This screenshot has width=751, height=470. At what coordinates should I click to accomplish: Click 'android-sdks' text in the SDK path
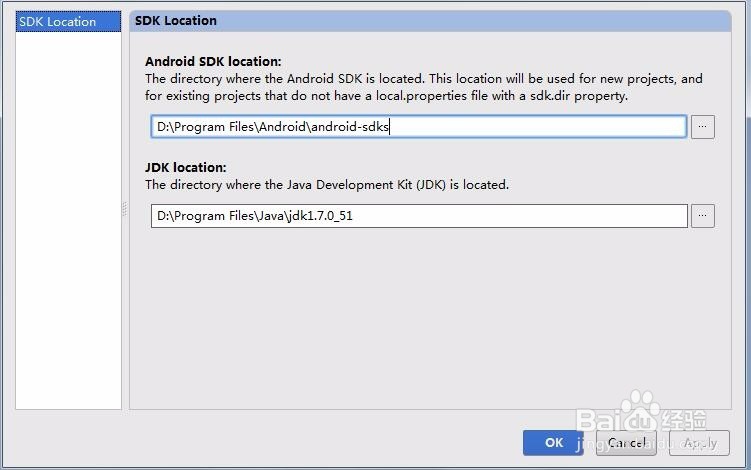click(x=349, y=127)
